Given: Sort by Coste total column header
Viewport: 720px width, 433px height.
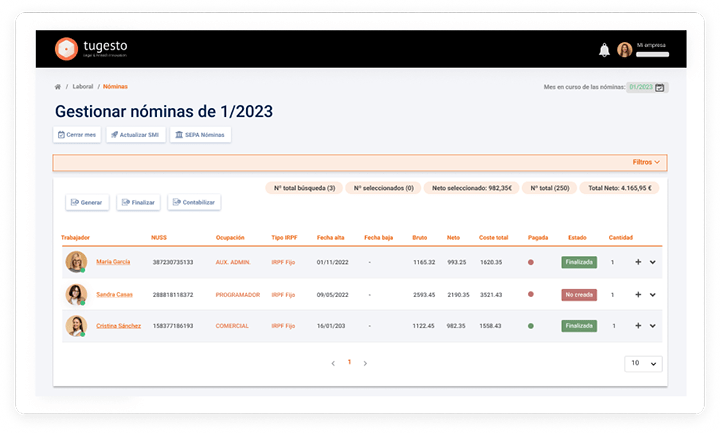Looking at the screenshot, I should point(494,238).
